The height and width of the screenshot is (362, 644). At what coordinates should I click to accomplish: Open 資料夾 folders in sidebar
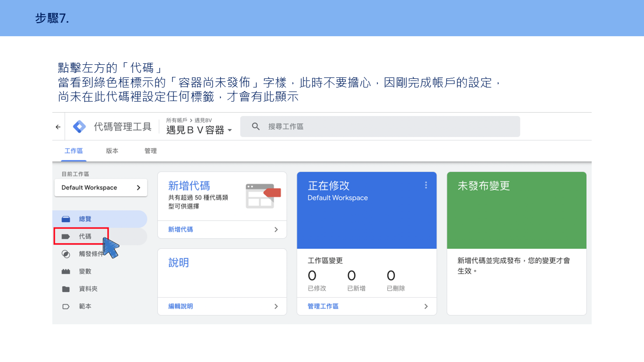(x=100, y=289)
